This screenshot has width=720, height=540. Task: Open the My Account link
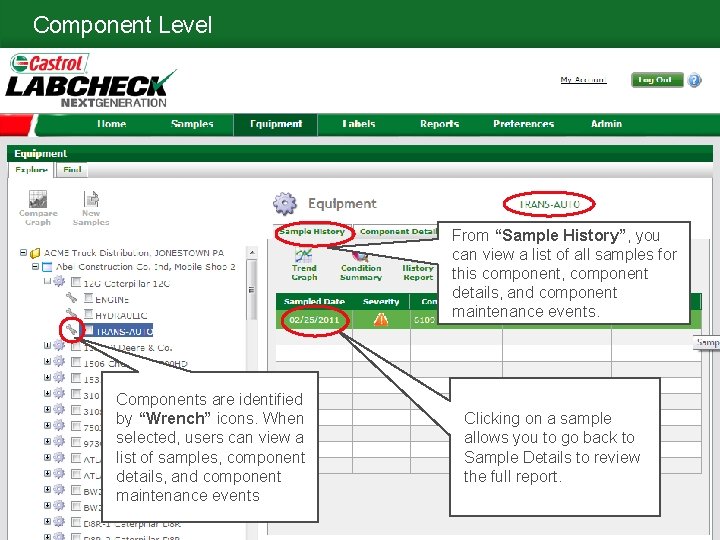click(x=583, y=80)
